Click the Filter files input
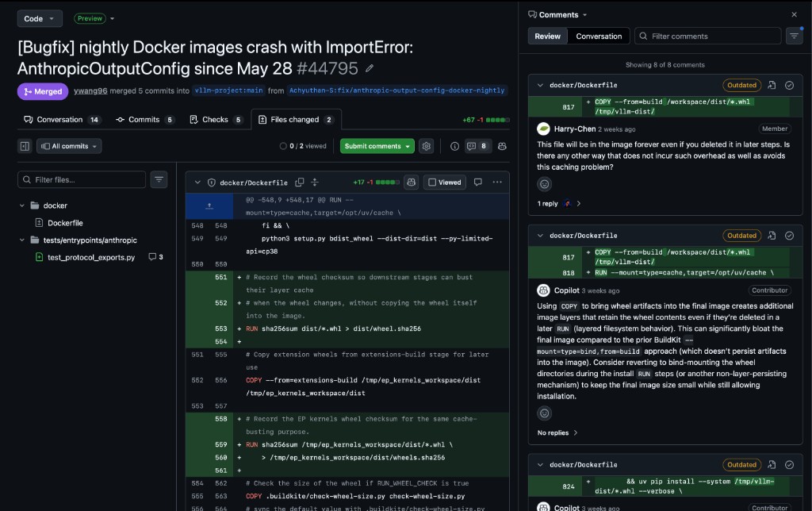The height and width of the screenshot is (511, 812). click(82, 180)
